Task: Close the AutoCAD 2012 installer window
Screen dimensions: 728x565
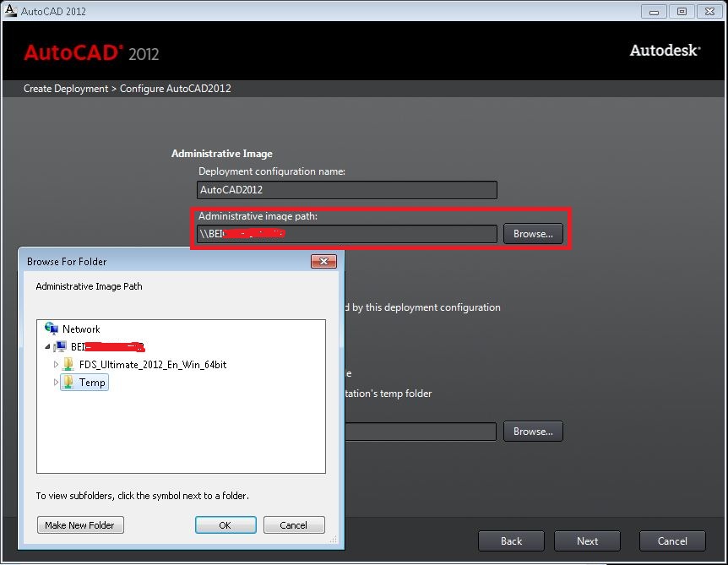Action: pyautogui.click(x=709, y=11)
